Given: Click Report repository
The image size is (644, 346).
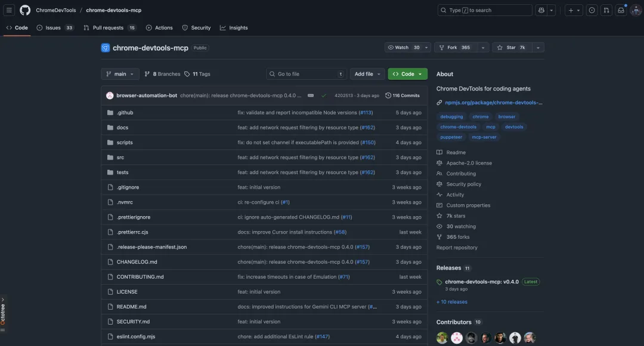Looking at the screenshot, I should click(x=457, y=248).
